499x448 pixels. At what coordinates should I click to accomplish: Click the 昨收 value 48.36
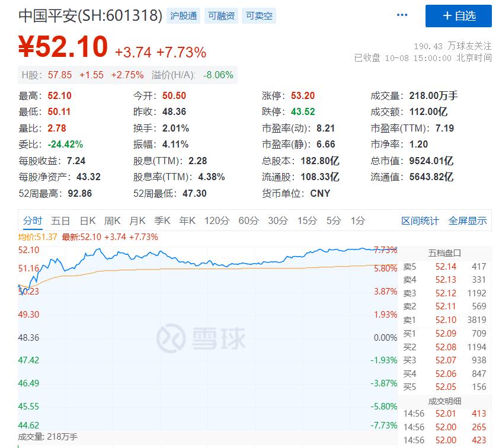174,111
